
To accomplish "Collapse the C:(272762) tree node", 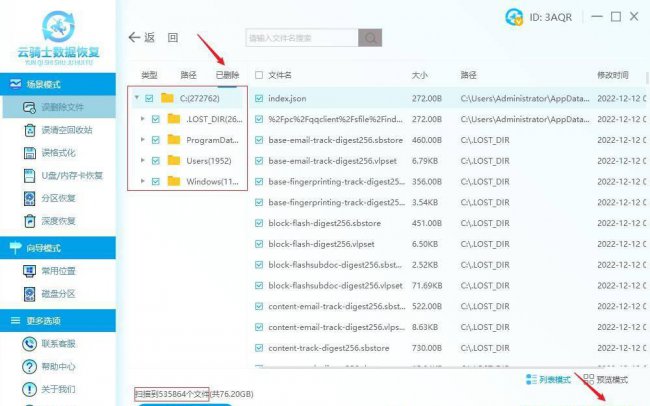I will 137,98.
